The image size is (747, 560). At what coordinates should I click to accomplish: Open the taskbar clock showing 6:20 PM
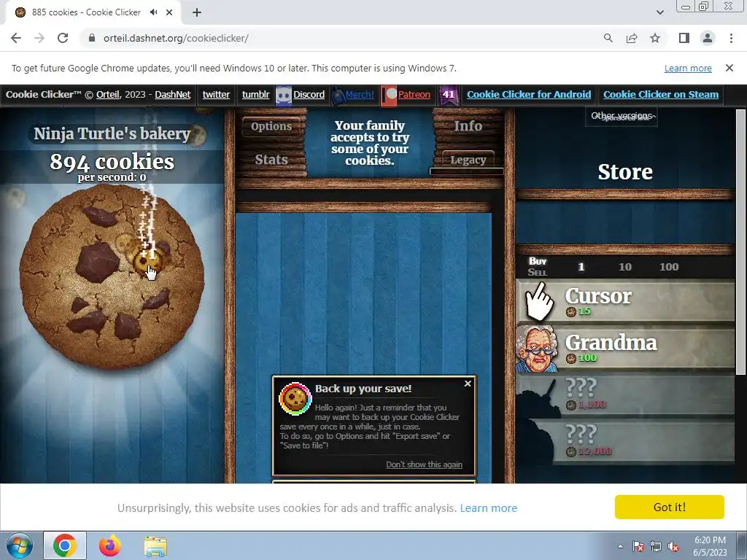point(710,546)
